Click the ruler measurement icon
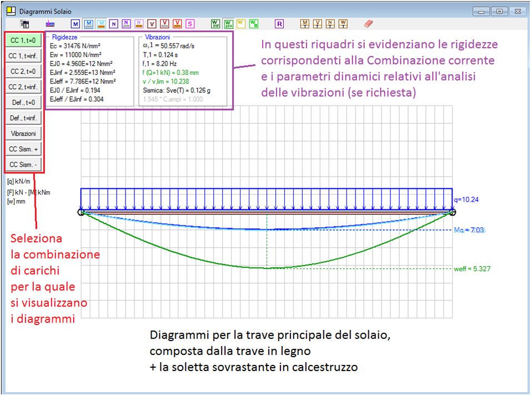This screenshot has height=396, width=532. (x=50, y=24)
